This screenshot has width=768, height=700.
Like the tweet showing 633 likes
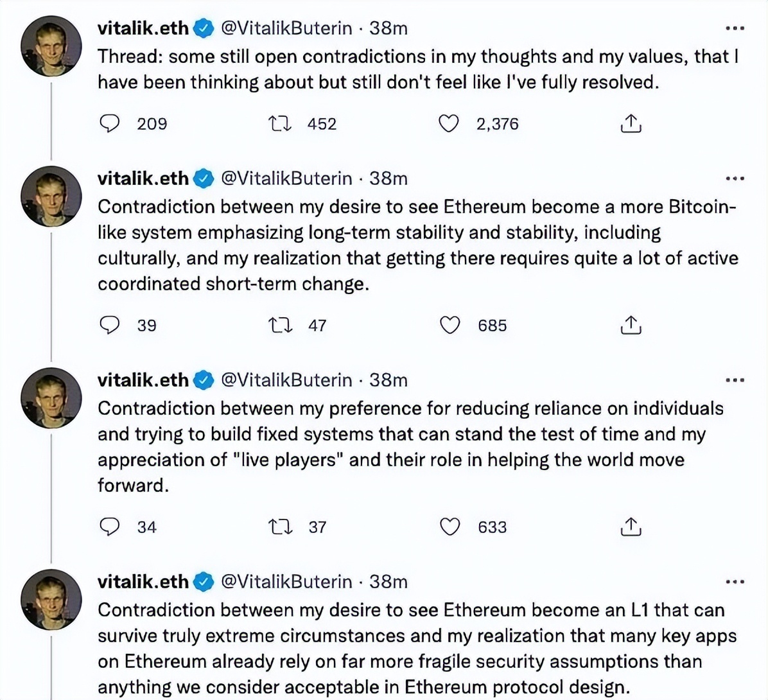[450, 527]
